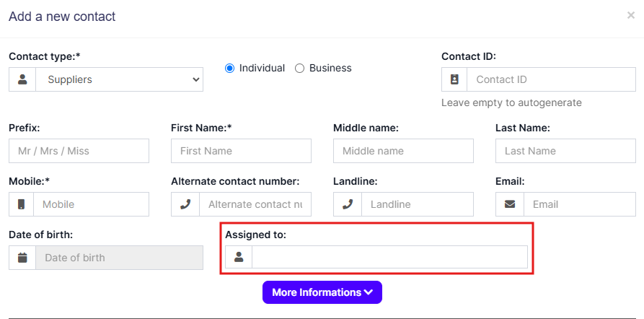Select the Individual radio button
644x319 pixels.
pyautogui.click(x=230, y=68)
